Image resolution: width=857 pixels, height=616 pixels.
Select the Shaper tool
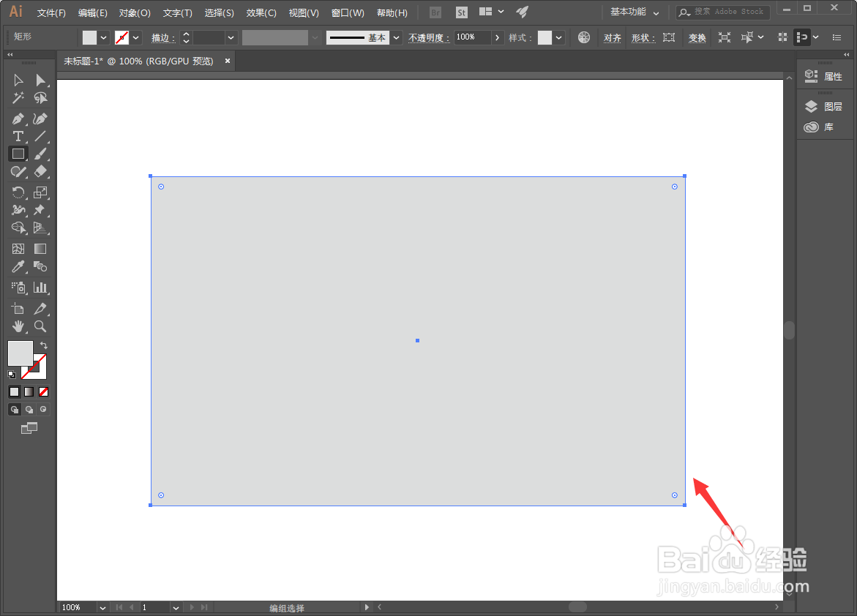point(18,172)
